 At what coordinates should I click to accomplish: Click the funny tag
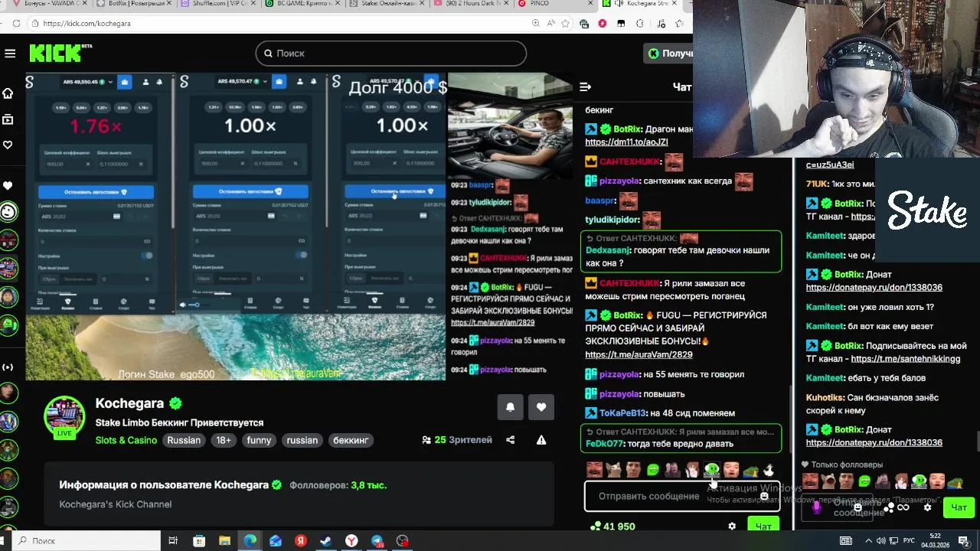point(259,440)
